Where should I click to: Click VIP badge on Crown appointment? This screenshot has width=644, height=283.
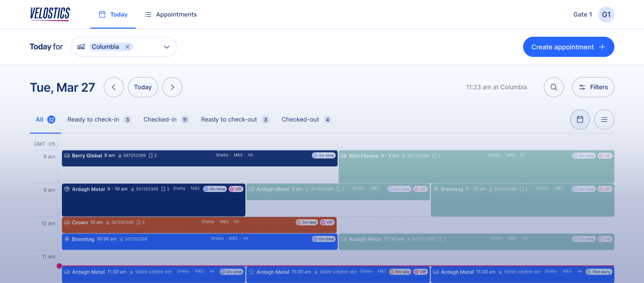click(327, 222)
